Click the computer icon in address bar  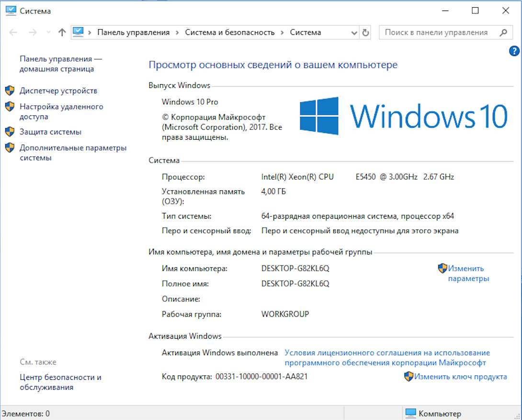click(x=78, y=32)
